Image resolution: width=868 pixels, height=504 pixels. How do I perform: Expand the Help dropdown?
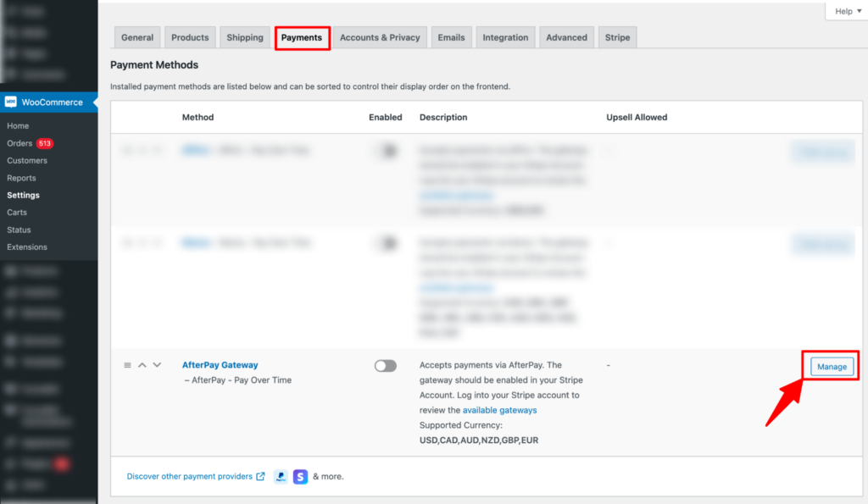[x=848, y=11]
